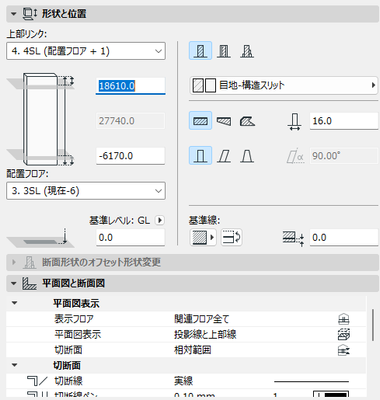Image resolution: width=380 pixels, height=400 pixels.
Task: Click the wall thickness icon beside 16.0
Action: pyautogui.click(x=294, y=121)
